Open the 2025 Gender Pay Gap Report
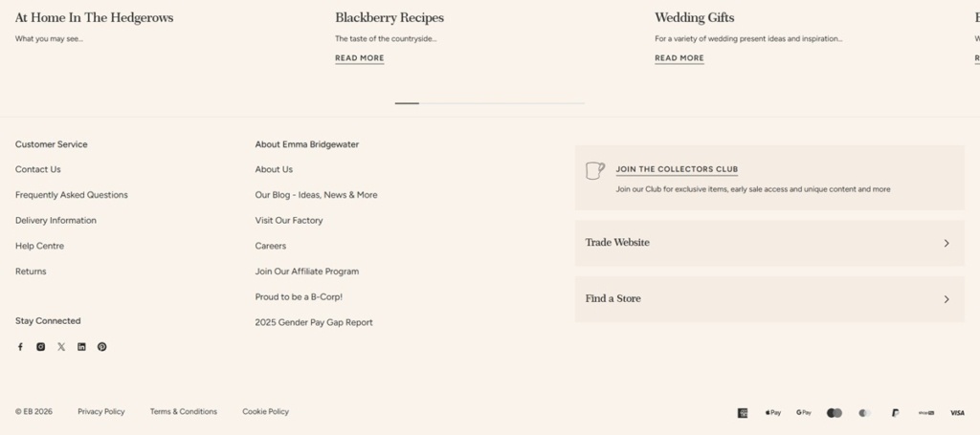The image size is (980, 435). click(314, 322)
